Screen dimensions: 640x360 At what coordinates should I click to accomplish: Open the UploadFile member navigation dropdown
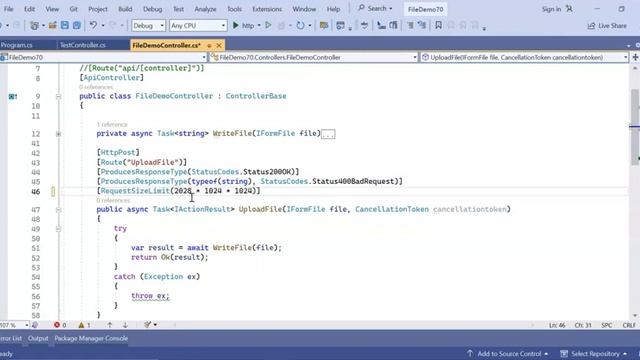[x=524, y=58]
